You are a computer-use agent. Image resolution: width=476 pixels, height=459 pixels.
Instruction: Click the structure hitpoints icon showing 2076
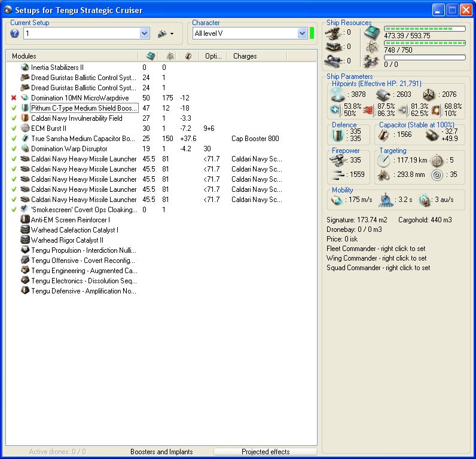click(x=429, y=95)
